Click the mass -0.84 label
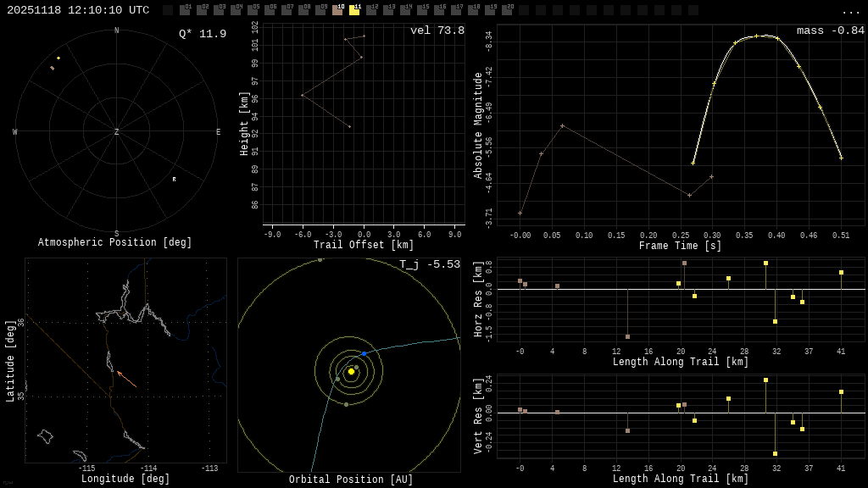Image resolution: width=868 pixels, height=488 pixels. (830, 30)
